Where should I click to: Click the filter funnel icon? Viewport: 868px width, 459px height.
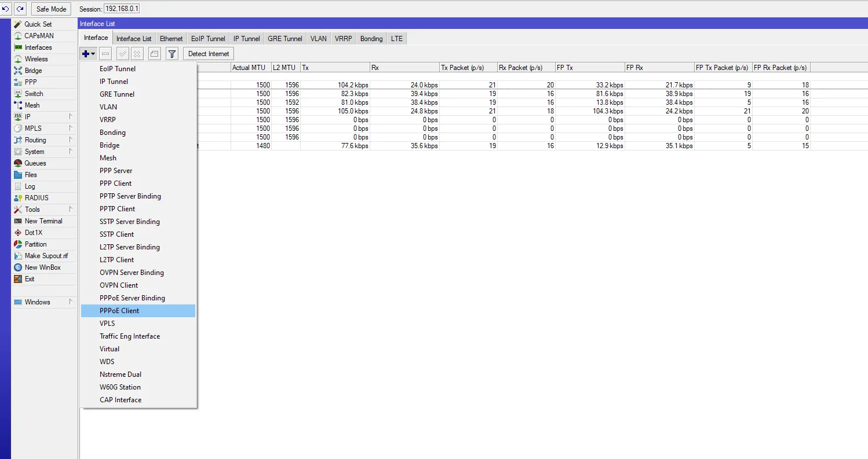(172, 54)
